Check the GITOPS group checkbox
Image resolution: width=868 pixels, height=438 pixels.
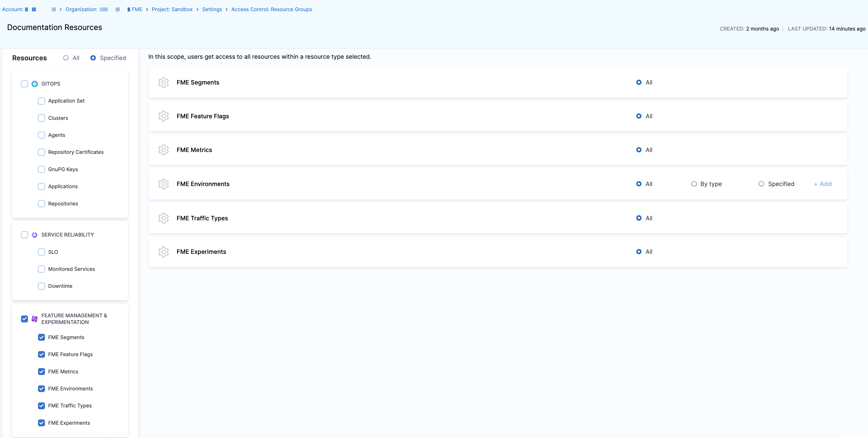(24, 84)
